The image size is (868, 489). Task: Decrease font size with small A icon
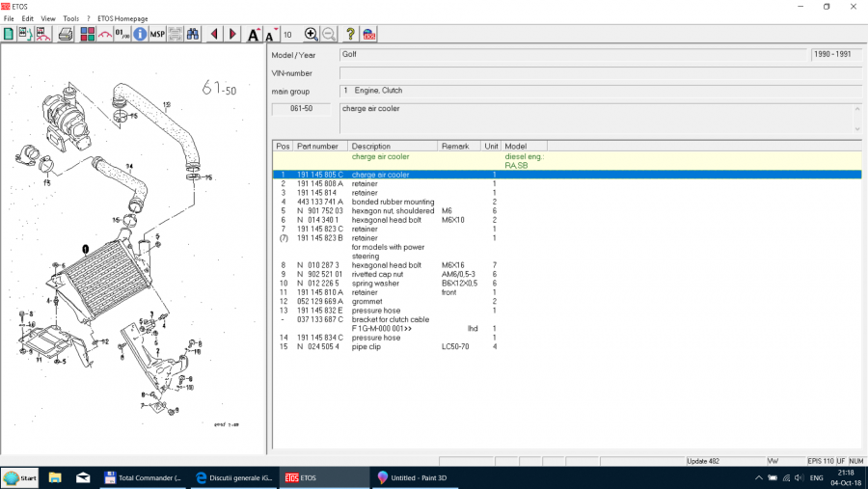[x=270, y=36]
